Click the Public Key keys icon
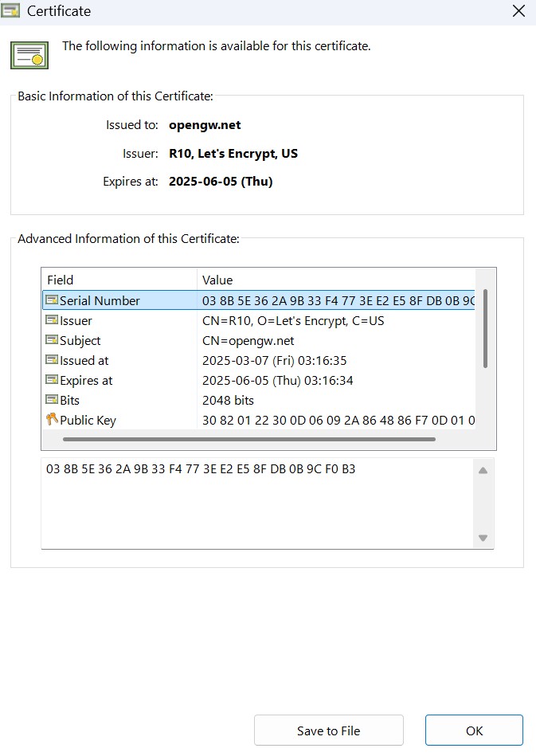This screenshot has width=536, height=756. [52, 420]
